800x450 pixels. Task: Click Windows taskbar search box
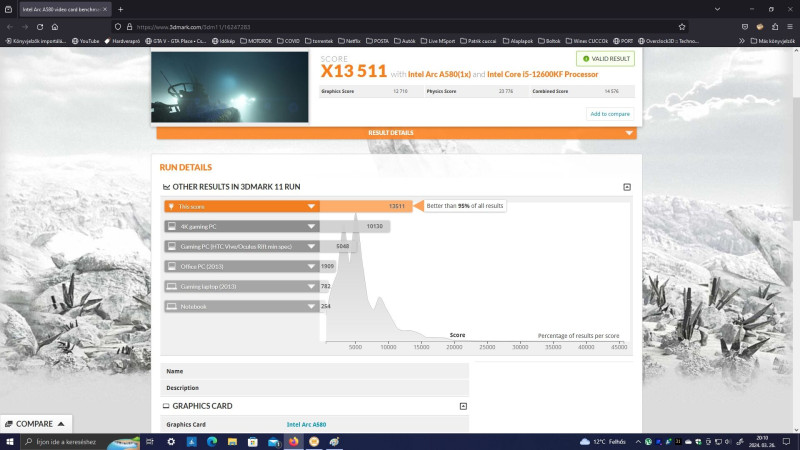point(80,442)
